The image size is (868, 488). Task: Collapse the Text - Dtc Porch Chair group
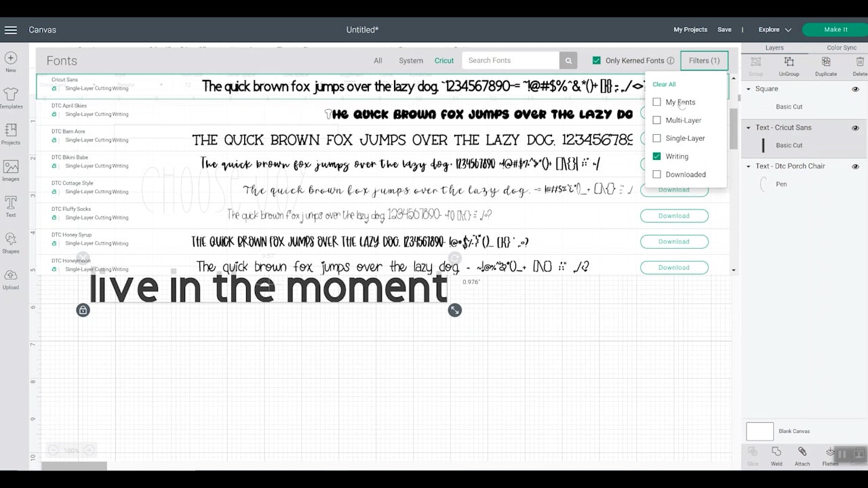[749, 166]
